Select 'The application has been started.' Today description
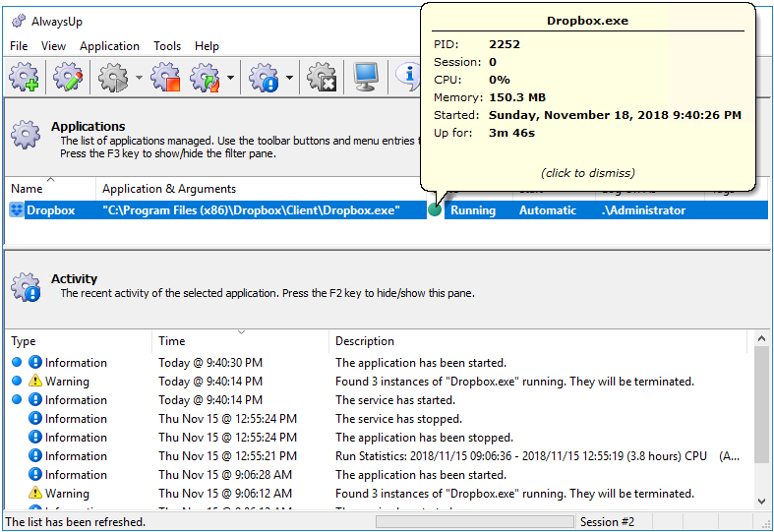Screen dimensions: 774x532 421,363
